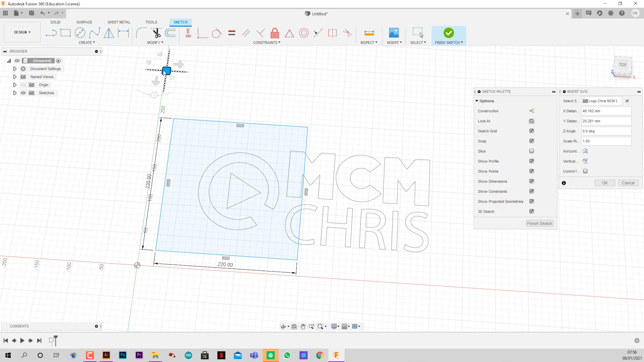Apply the Concentric constraint
The height and width of the screenshot is (362, 644).
click(304, 33)
